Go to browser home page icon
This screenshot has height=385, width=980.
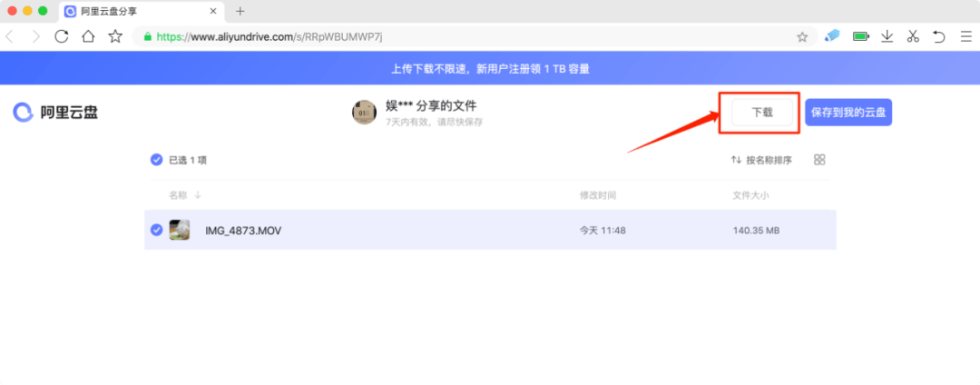(x=88, y=36)
